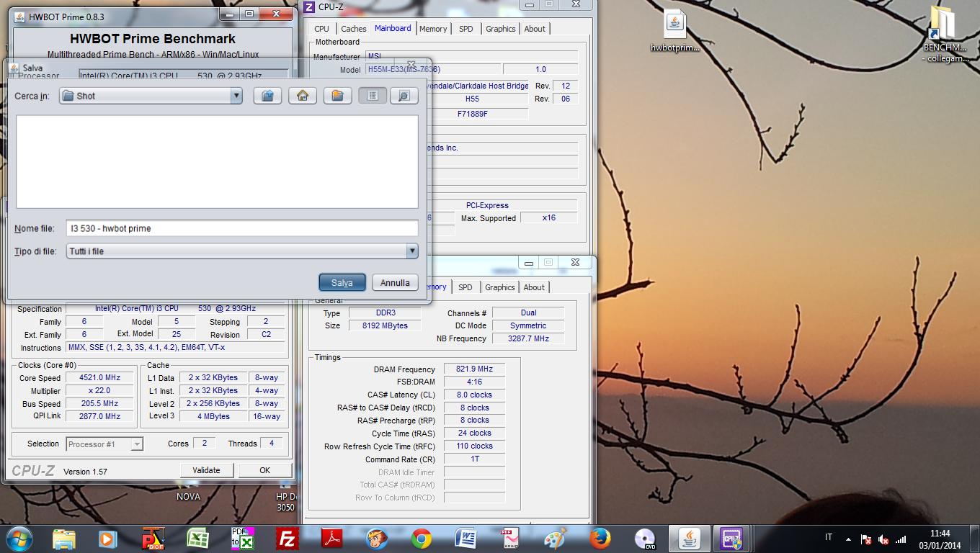Launch the PDF to Excel converter icon
The height and width of the screenshot is (553, 980).
242,539
